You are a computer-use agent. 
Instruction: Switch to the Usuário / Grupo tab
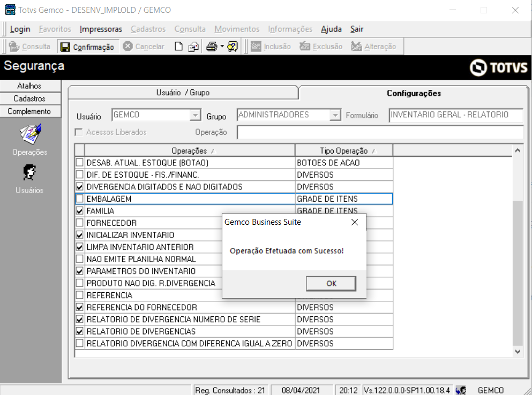click(183, 93)
